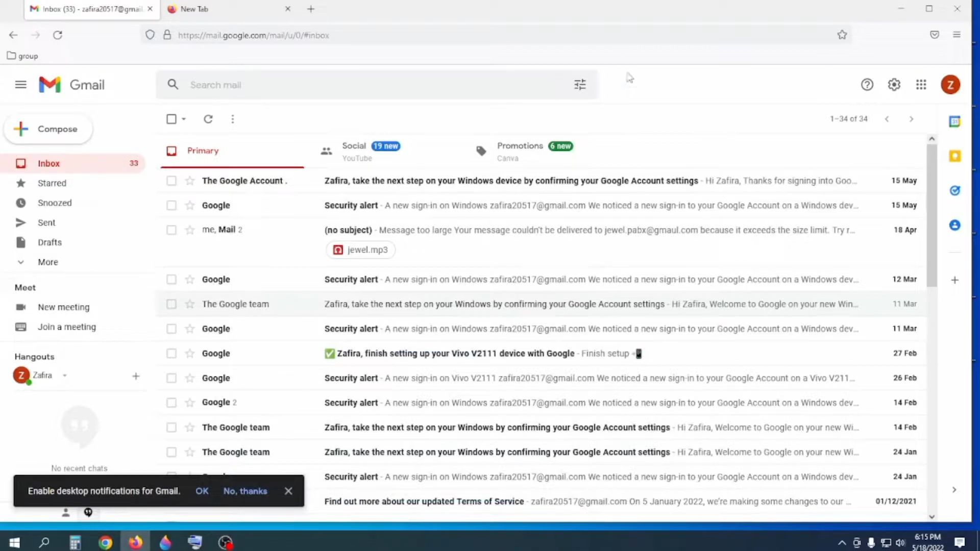Start a new Hangouts chat plus icon
This screenshot has height=551, width=980.
(136, 376)
